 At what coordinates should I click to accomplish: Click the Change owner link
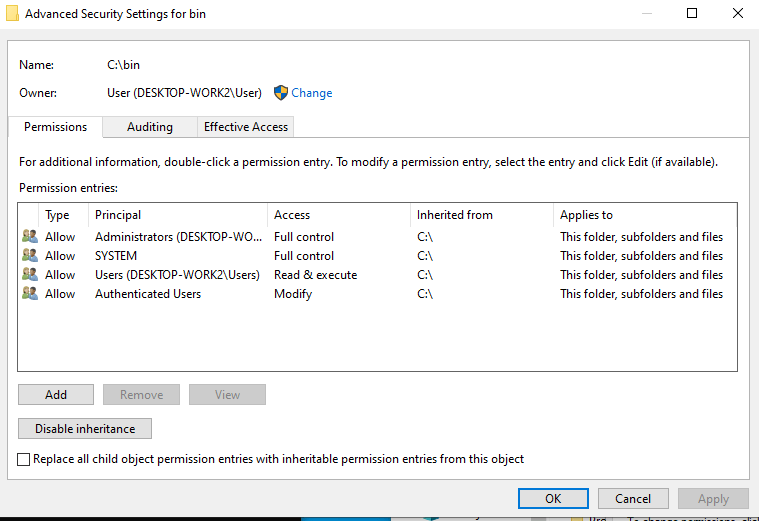311,93
